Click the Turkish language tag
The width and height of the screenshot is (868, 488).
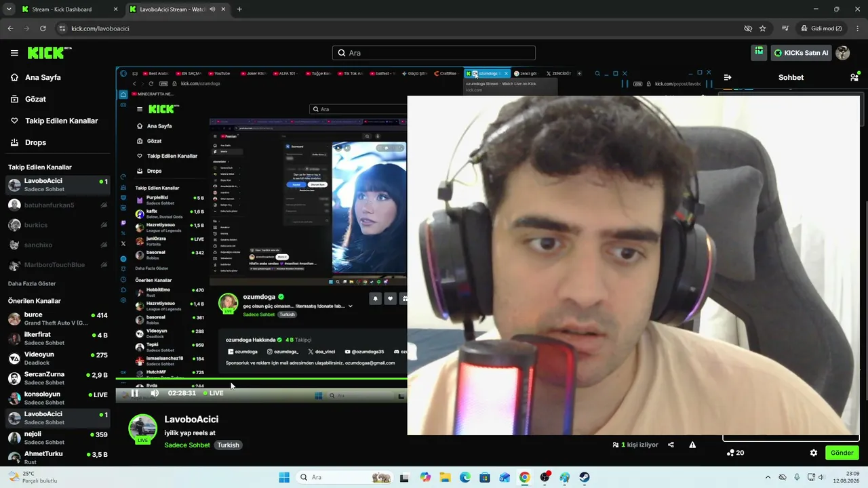pyautogui.click(x=228, y=445)
